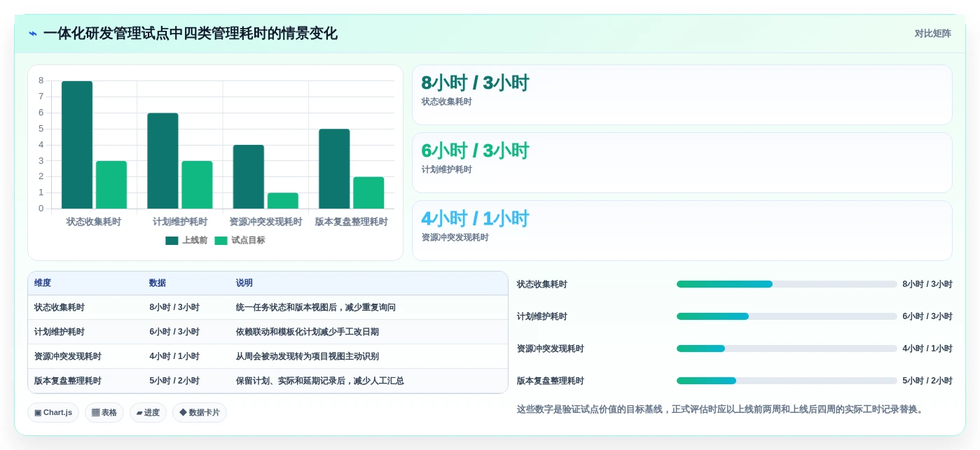Screen dimensions: 980x450
Task: Click the 表格 tag chip
Action: click(x=104, y=413)
